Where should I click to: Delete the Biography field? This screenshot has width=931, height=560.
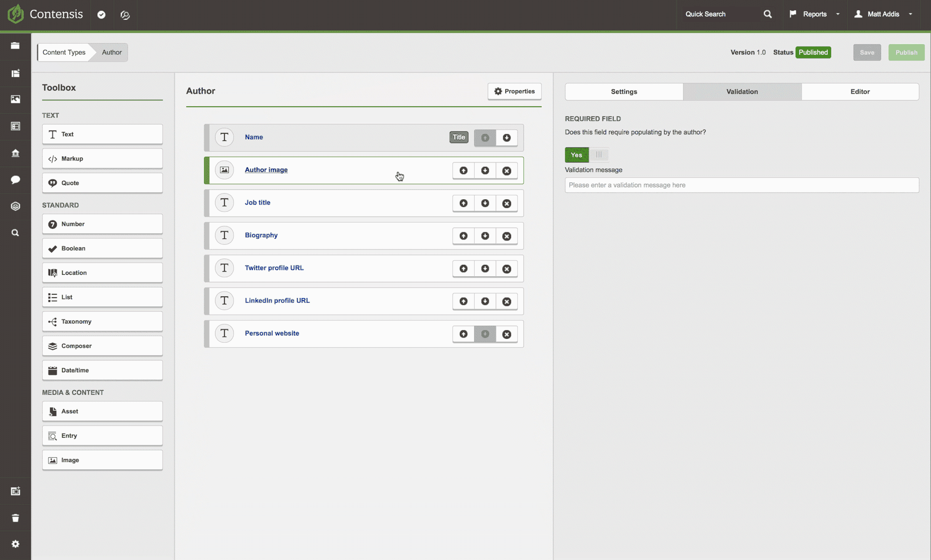[x=507, y=236]
